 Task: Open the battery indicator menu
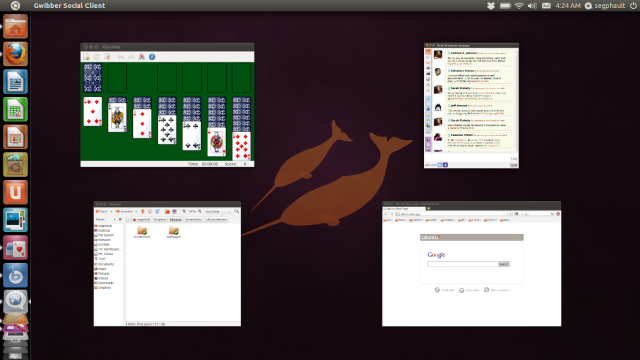click(505, 6)
